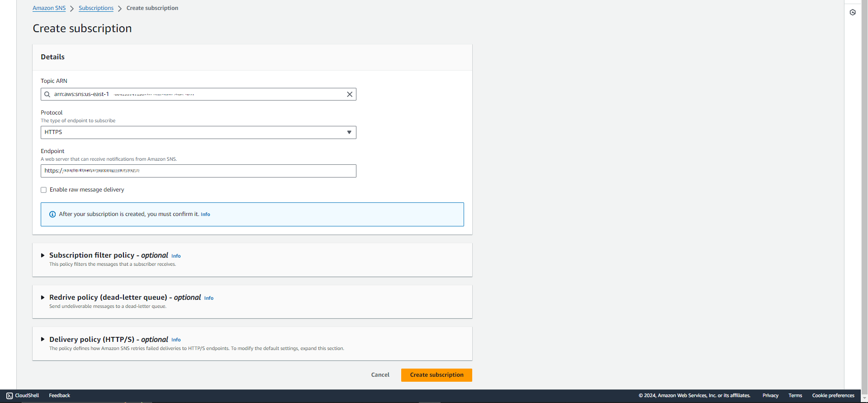Expand Delivery policy (HTTP/S) section
The width and height of the screenshot is (868, 403).
point(43,339)
